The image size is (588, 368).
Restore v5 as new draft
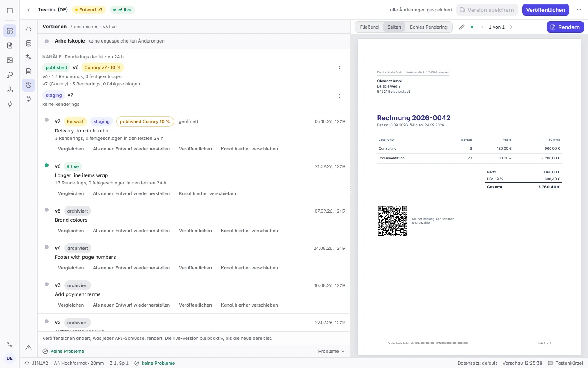[x=131, y=231]
